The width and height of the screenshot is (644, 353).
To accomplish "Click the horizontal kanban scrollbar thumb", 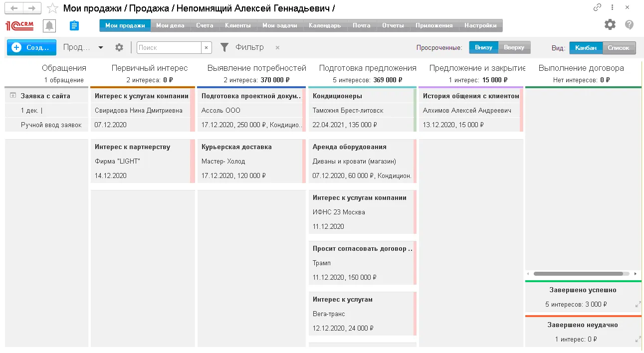I will [x=578, y=274].
